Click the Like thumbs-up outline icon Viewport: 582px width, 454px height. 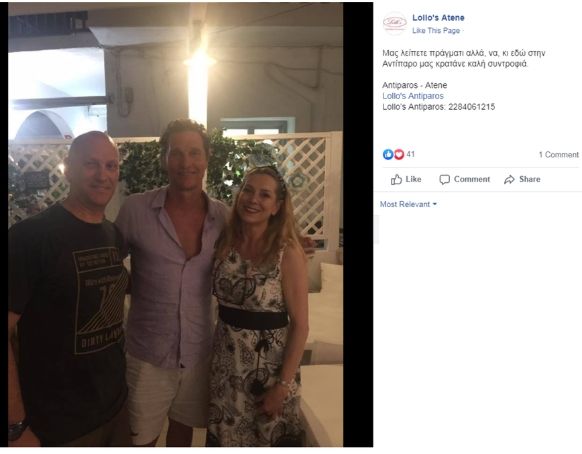click(x=396, y=180)
